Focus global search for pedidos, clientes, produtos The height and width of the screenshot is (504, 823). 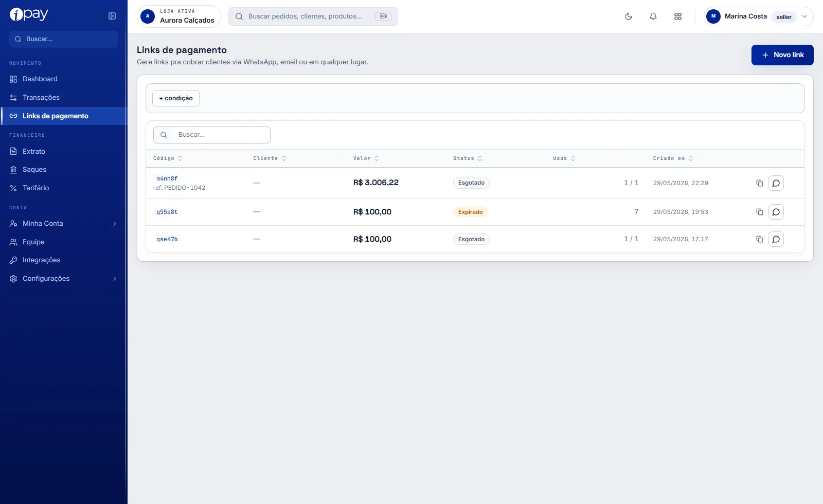click(x=313, y=16)
